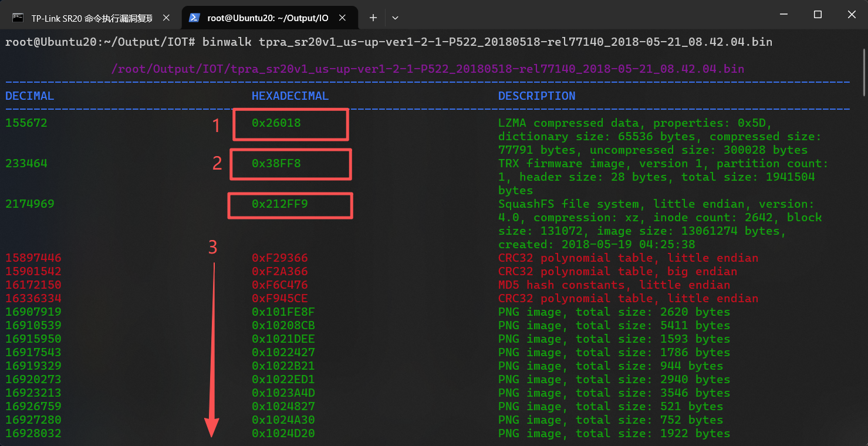
Task: Click the DECIMAL column header
Action: 30,96
